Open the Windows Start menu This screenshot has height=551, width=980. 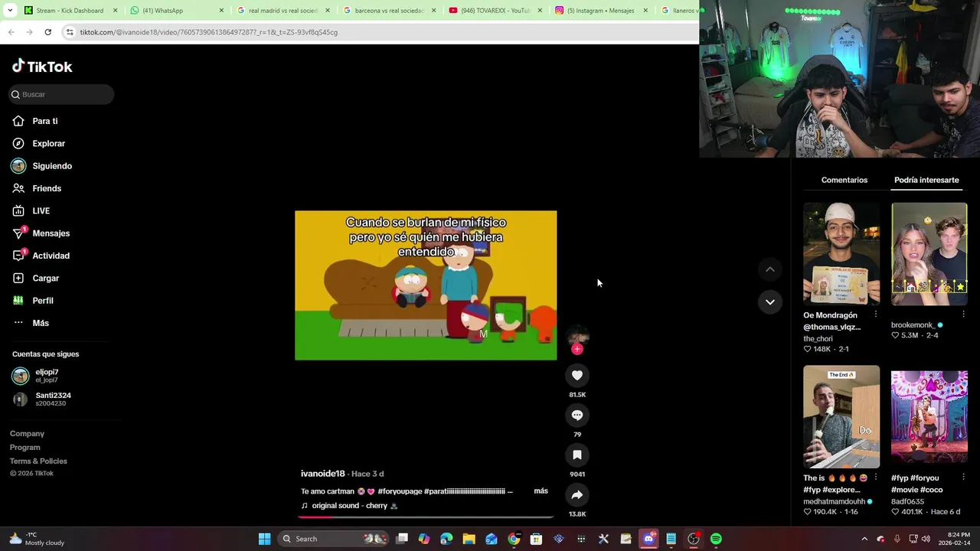pos(264,539)
